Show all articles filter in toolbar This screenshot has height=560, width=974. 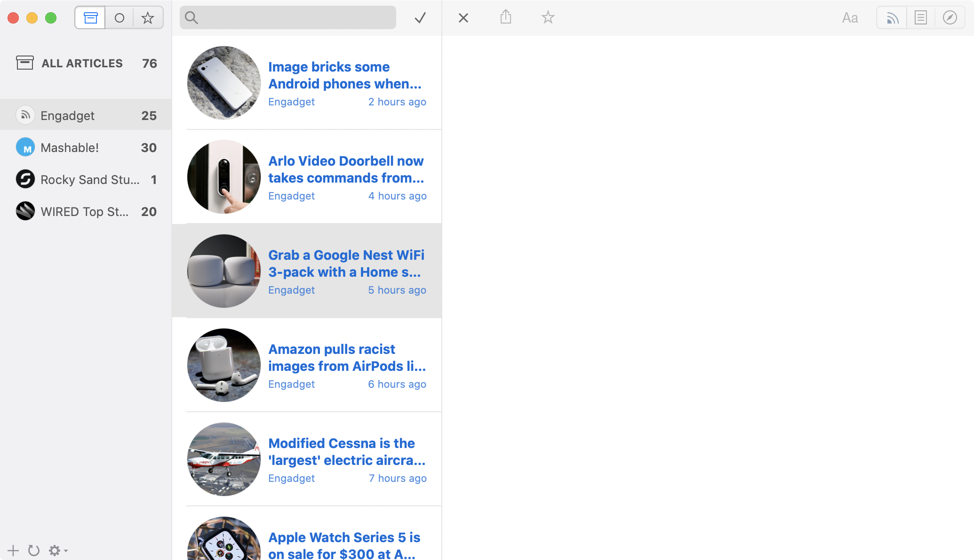tap(90, 18)
